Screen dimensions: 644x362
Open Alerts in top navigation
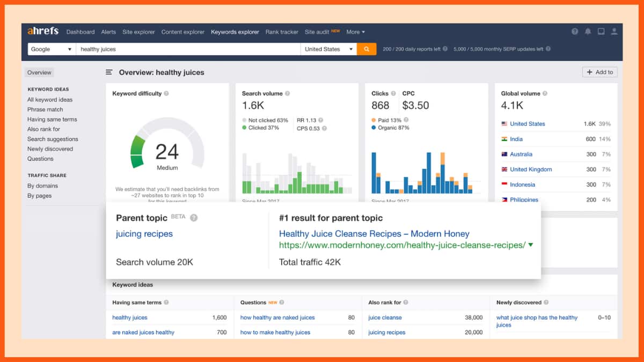108,32
